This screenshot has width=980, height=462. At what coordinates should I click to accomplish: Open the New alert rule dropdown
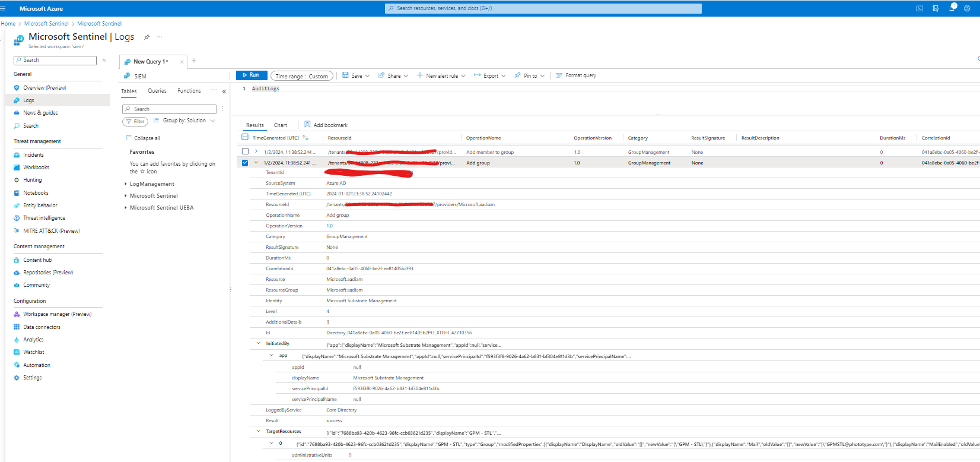tap(441, 75)
